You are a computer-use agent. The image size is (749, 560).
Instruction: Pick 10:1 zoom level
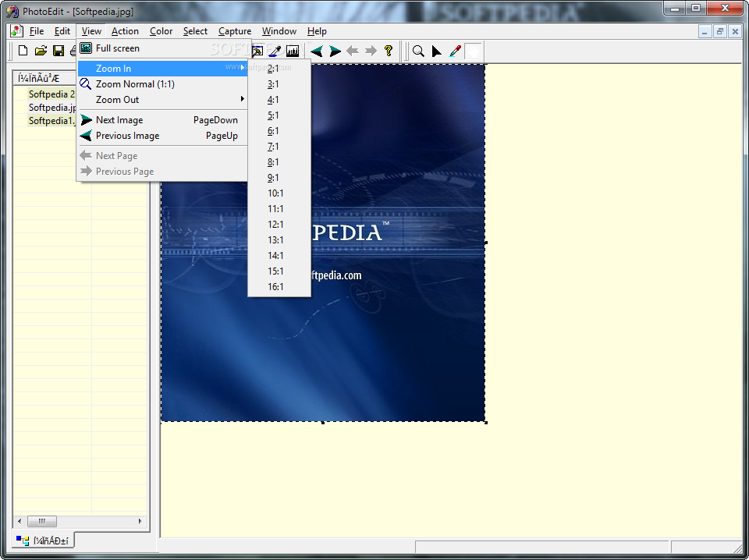coord(279,193)
